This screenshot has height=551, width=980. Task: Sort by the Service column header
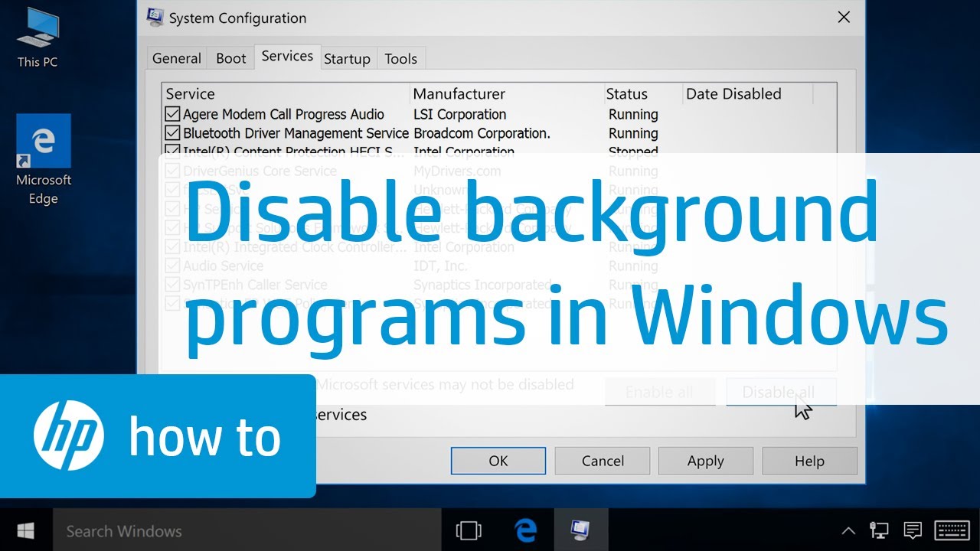pos(286,94)
